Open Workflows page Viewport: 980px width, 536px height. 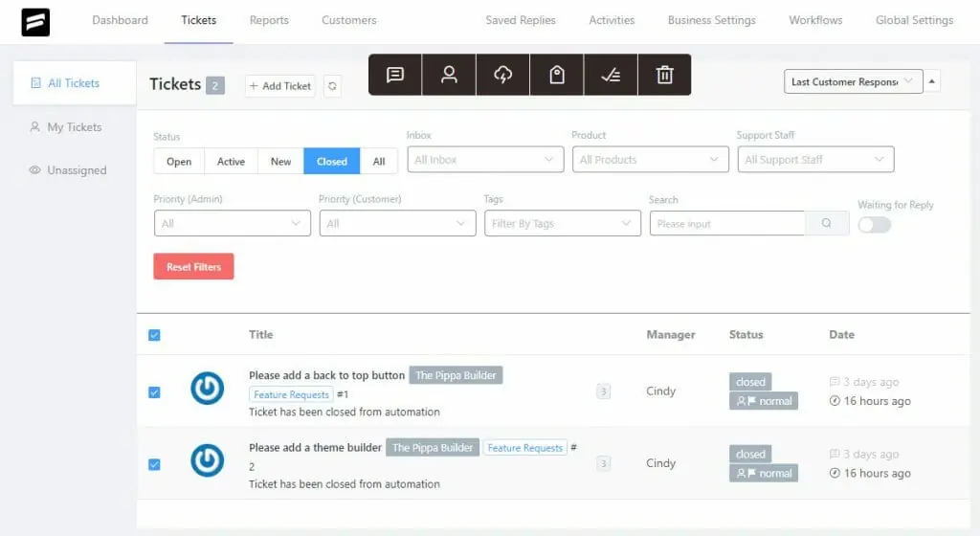(815, 20)
